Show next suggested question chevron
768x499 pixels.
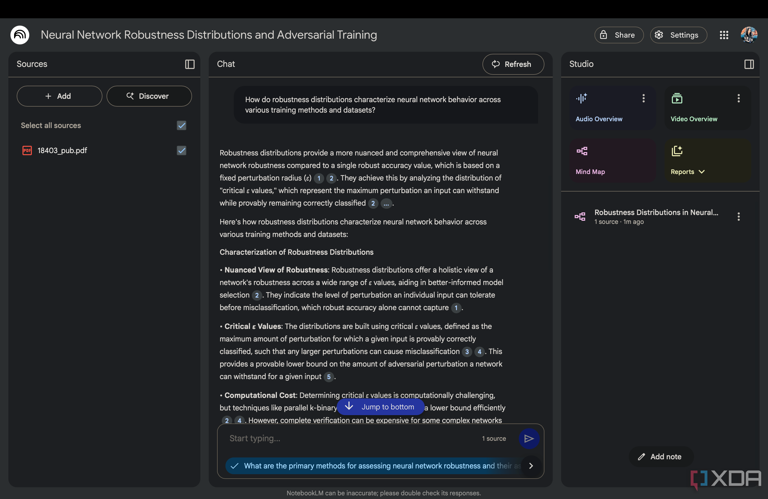[x=531, y=466]
